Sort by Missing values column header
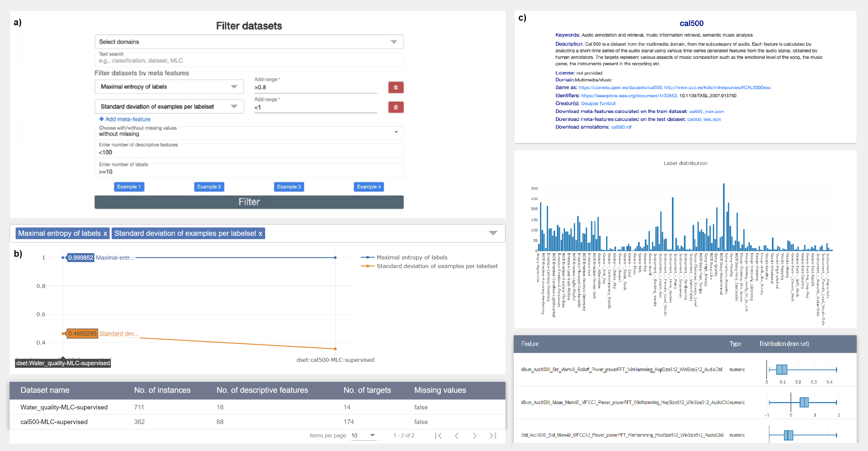Screen dimensions: 868x451 pyautogui.click(x=440, y=390)
